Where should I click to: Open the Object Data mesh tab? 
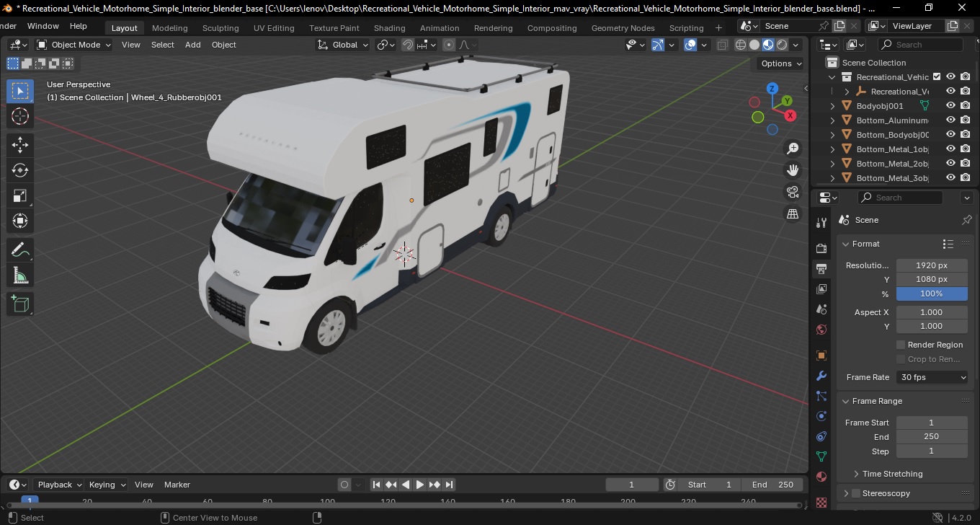(x=821, y=456)
